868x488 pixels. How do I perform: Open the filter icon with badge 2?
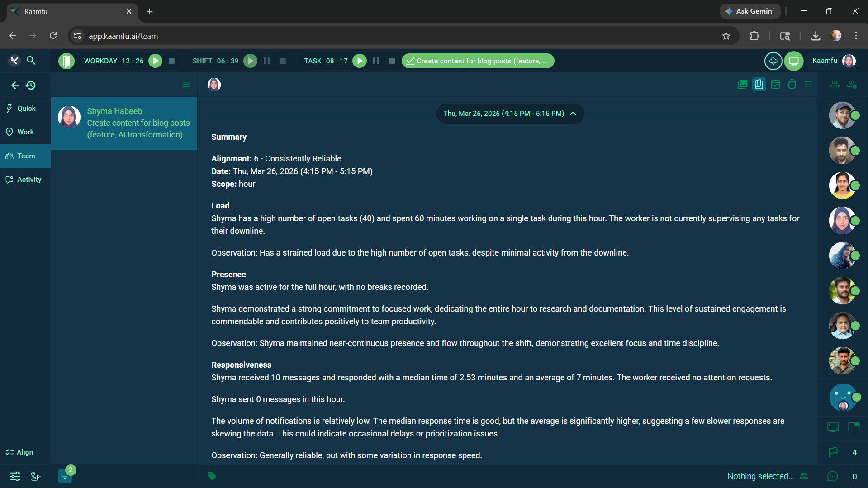[x=65, y=476]
